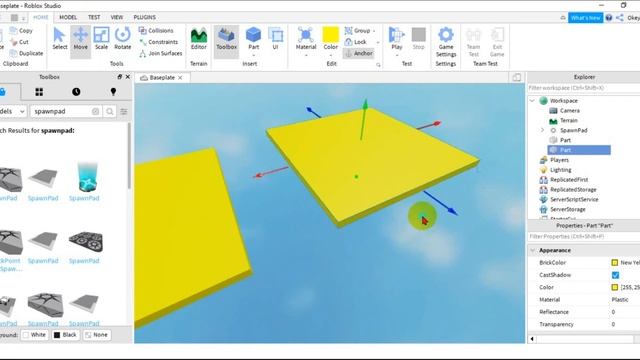Image resolution: width=640 pixels, height=360 pixels.
Task: Open Game Settings
Action: (x=446, y=42)
